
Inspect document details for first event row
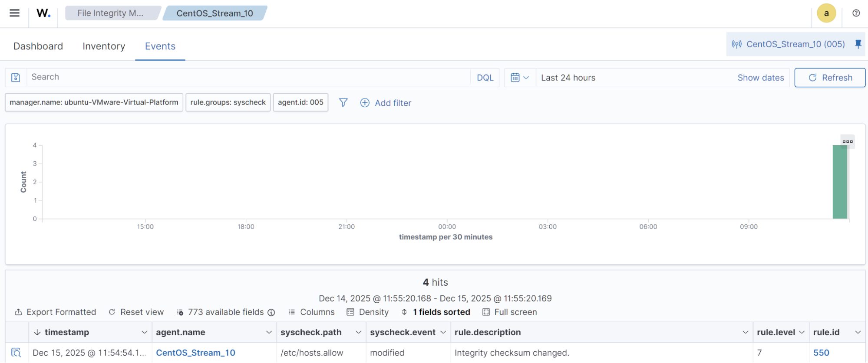click(x=16, y=353)
